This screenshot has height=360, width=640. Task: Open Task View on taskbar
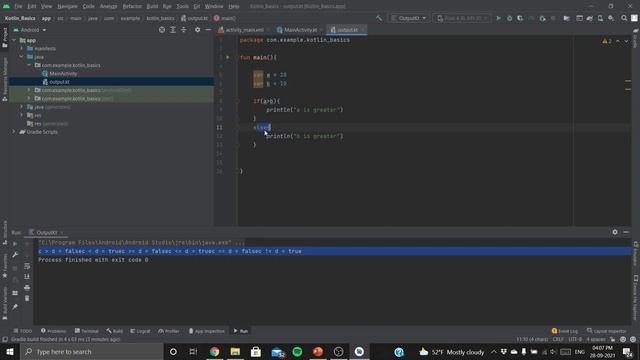(x=193, y=352)
